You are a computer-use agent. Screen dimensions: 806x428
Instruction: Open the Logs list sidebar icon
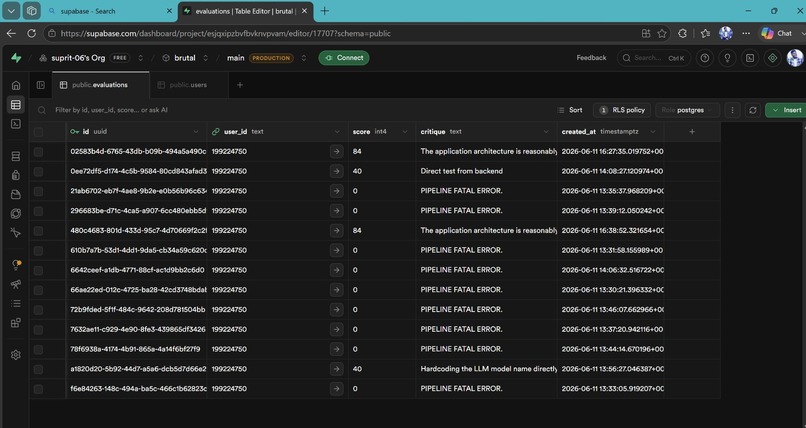click(16, 304)
